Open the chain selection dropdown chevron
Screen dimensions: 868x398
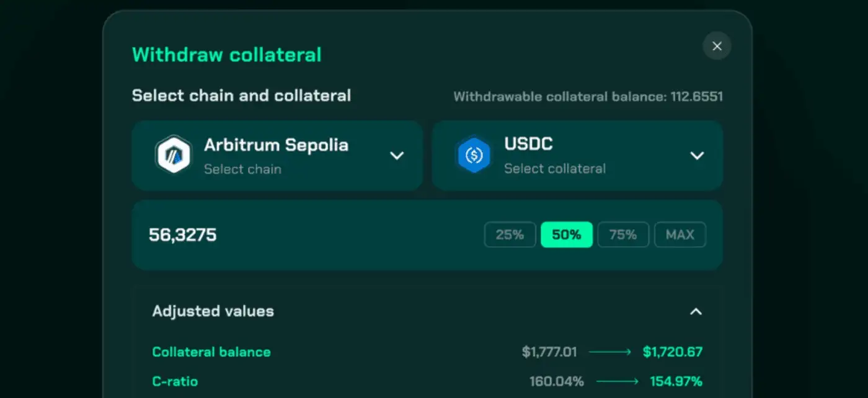[397, 156]
